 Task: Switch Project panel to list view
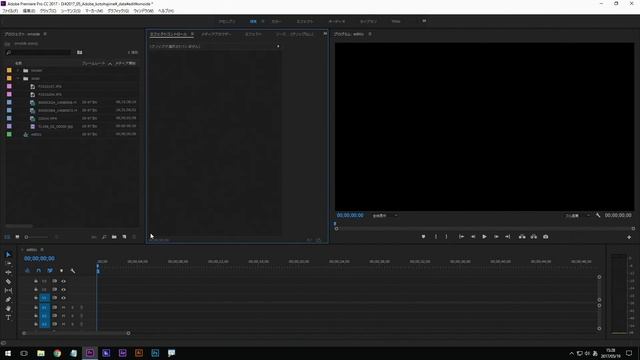click(7, 237)
